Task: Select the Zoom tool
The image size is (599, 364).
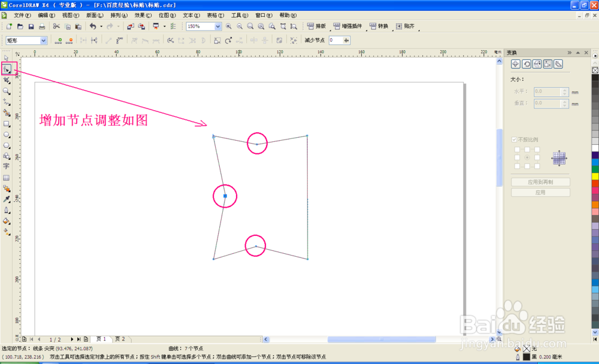Action: pos(8,90)
